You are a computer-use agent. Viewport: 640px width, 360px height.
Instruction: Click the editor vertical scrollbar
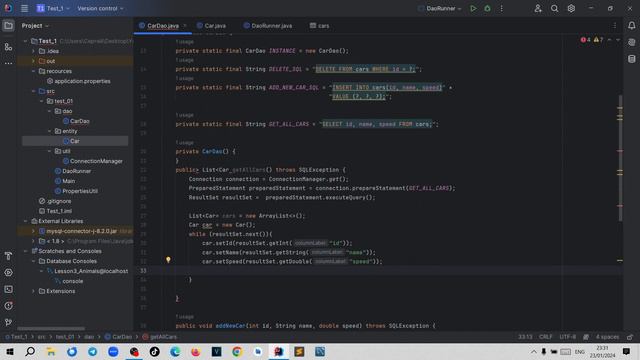click(620, 158)
